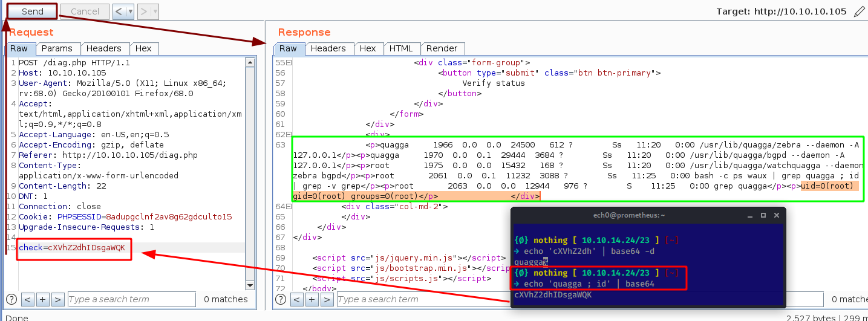Close the ech0@prometheus terminal window
The image size is (868, 321).
(775, 215)
